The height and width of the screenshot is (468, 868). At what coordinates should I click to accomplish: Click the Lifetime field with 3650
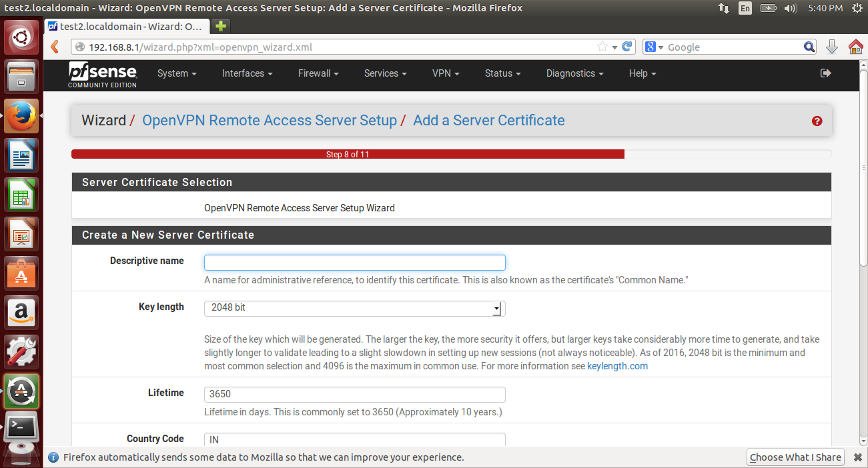(x=354, y=394)
